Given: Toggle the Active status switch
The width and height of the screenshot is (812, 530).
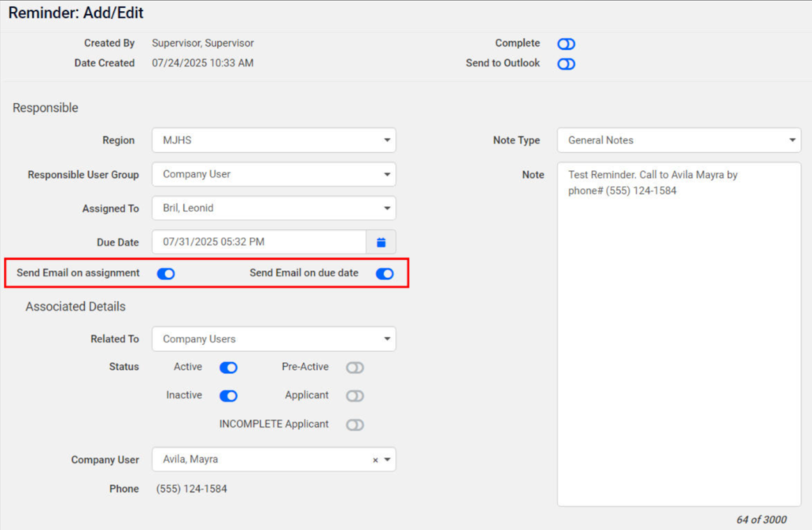Looking at the screenshot, I should coord(228,368).
